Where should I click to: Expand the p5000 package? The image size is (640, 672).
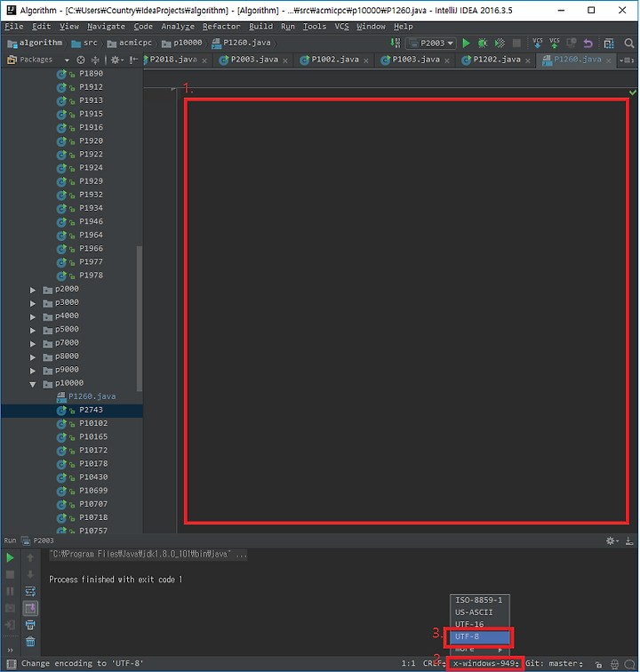tap(33, 331)
